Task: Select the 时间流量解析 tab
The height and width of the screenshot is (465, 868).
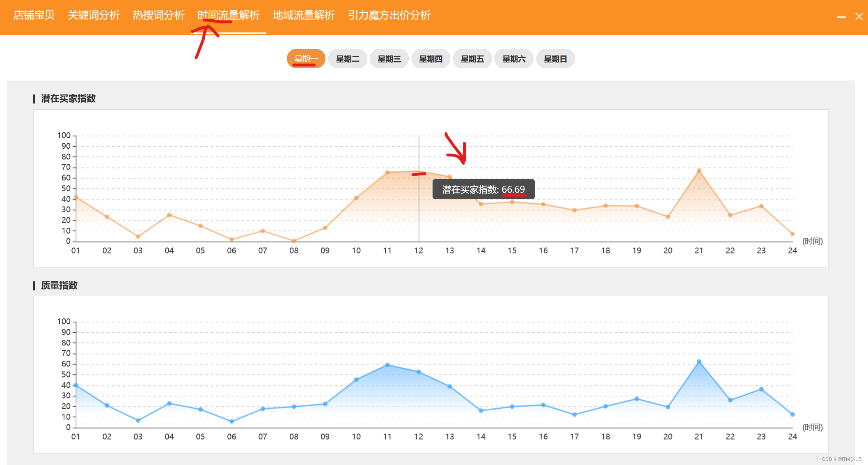Action: point(229,15)
